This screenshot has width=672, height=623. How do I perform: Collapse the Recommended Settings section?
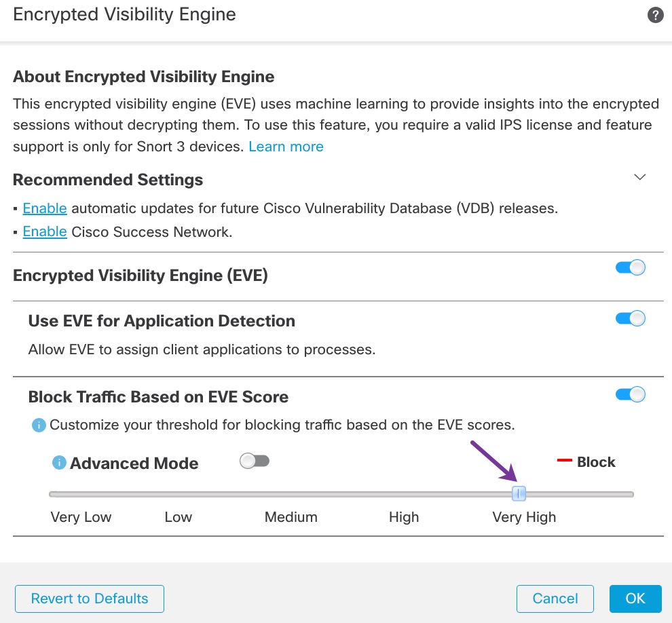[639, 177]
